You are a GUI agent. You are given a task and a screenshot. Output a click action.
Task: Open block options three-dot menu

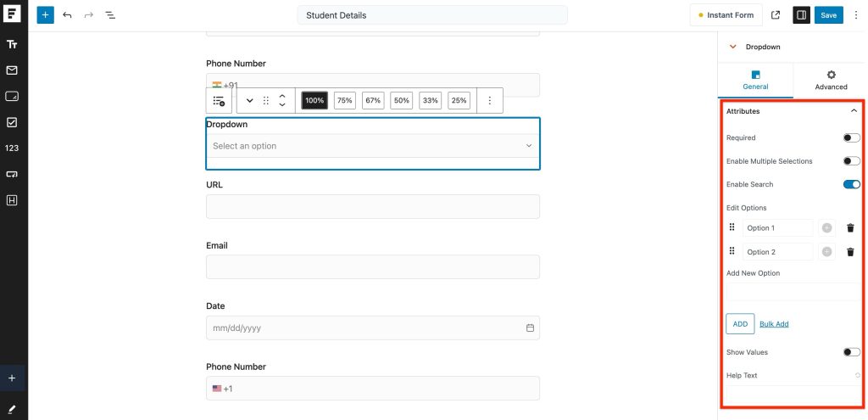489,101
